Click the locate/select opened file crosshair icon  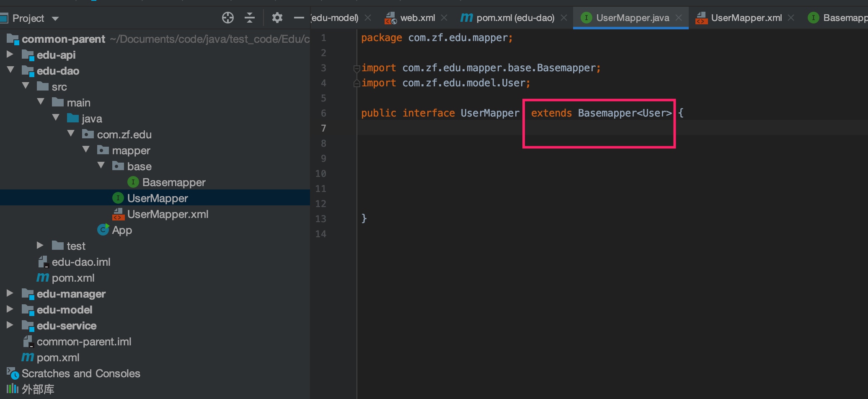(x=227, y=18)
